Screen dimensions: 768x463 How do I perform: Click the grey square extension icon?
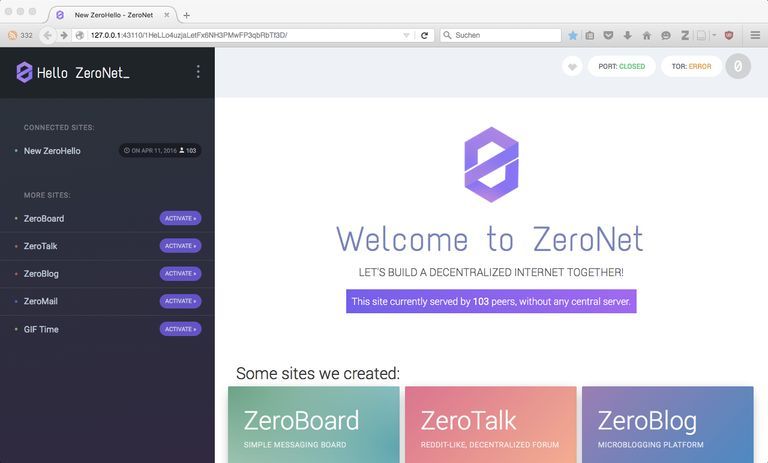point(701,35)
